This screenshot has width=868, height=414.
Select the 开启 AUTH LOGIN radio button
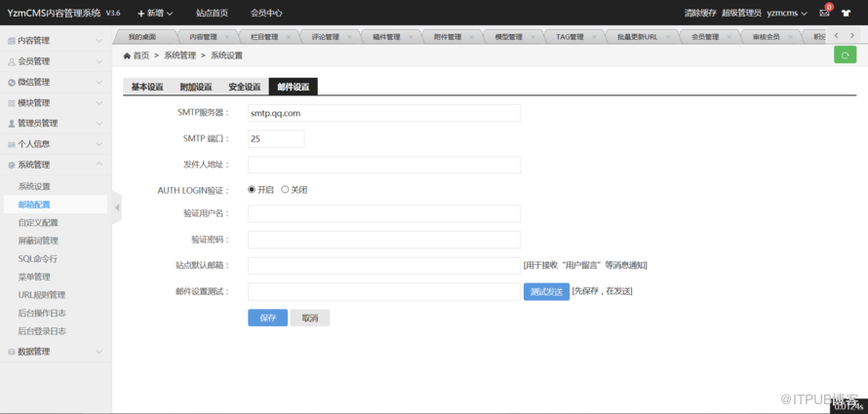252,190
